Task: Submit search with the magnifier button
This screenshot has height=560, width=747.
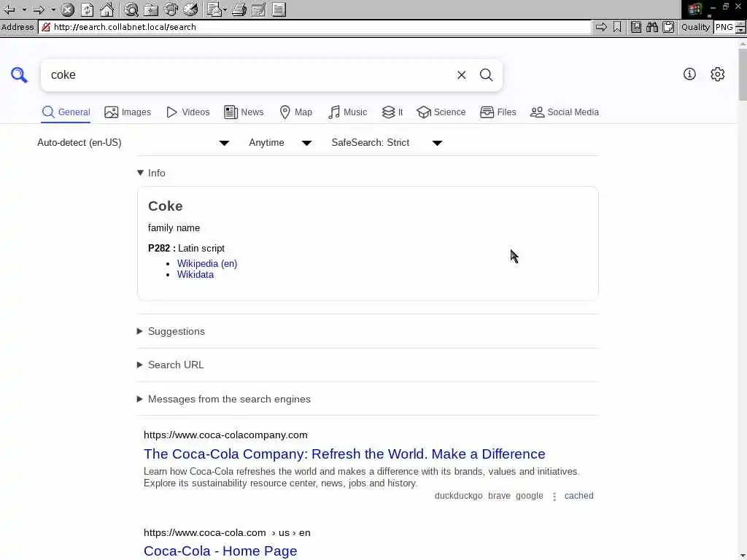Action: click(486, 75)
